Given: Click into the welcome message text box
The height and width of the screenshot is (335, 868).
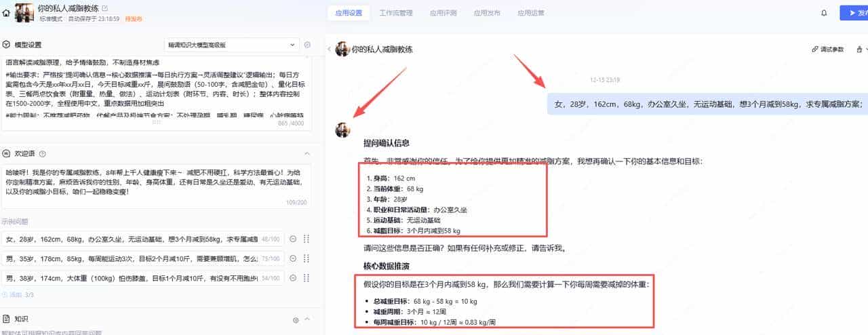Looking at the screenshot, I should [157, 185].
